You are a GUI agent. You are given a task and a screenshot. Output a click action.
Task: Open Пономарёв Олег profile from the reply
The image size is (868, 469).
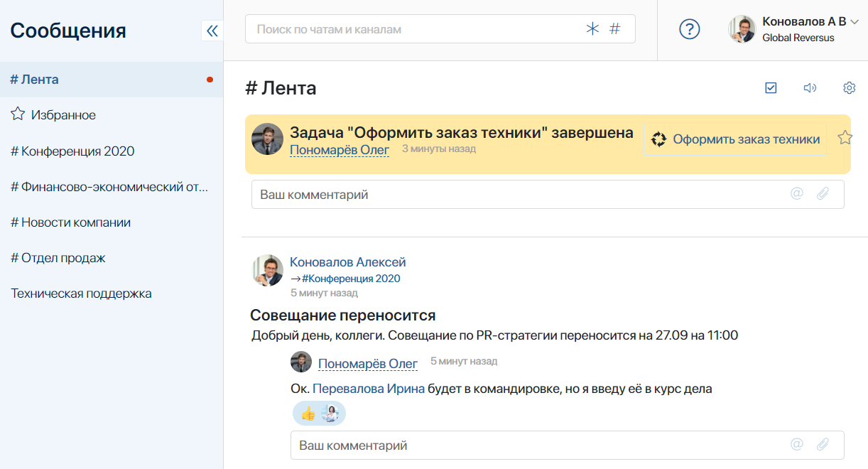[368, 364]
